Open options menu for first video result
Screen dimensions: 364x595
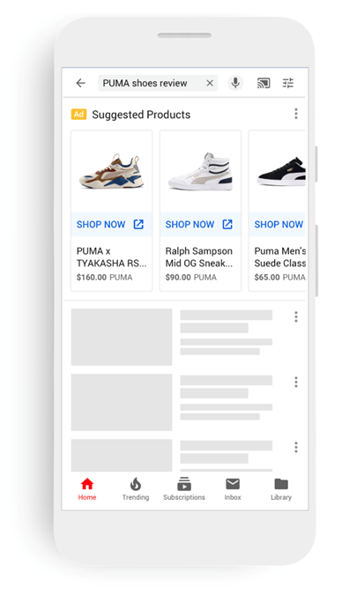[x=296, y=316]
